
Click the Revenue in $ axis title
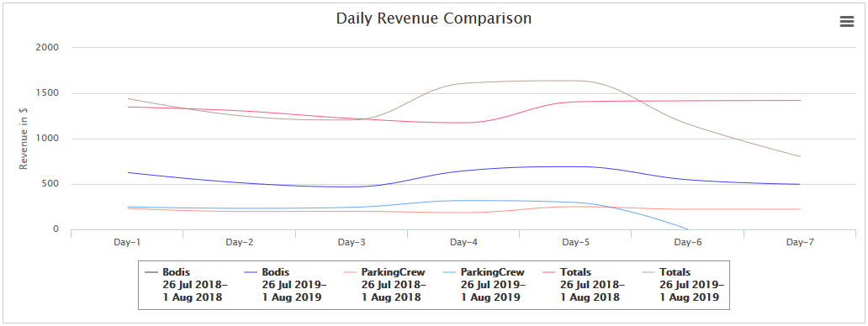tap(24, 138)
